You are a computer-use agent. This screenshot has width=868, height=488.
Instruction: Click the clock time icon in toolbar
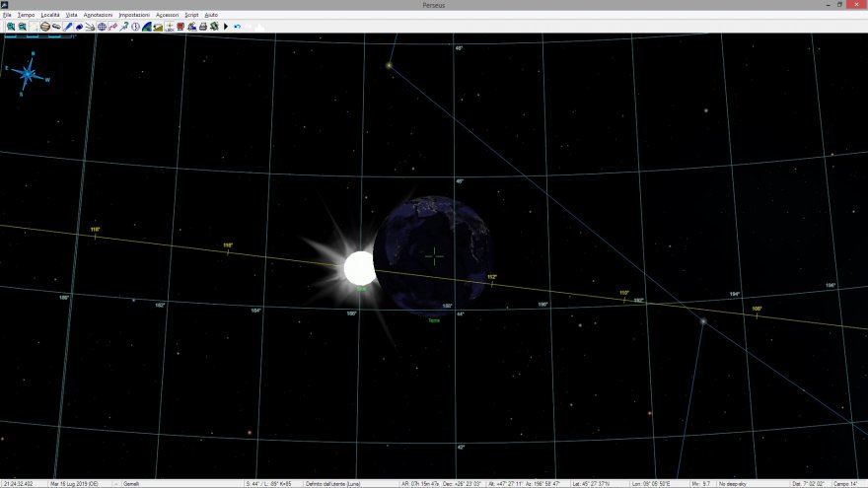click(135, 27)
